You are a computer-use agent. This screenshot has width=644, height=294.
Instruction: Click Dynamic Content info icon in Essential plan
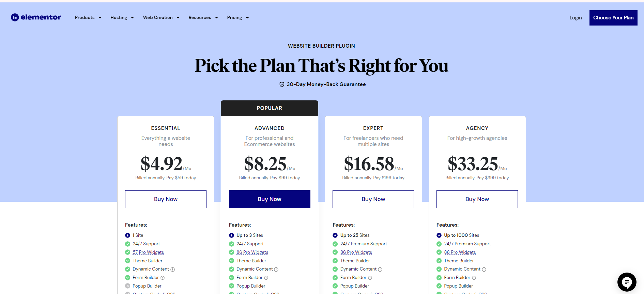pyautogui.click(x=173, y=269)
